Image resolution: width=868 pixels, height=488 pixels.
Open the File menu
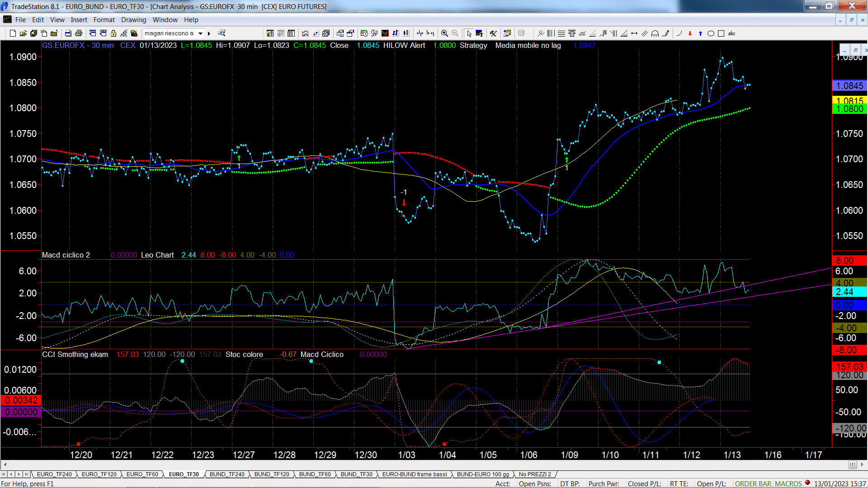tap(20, 20)
